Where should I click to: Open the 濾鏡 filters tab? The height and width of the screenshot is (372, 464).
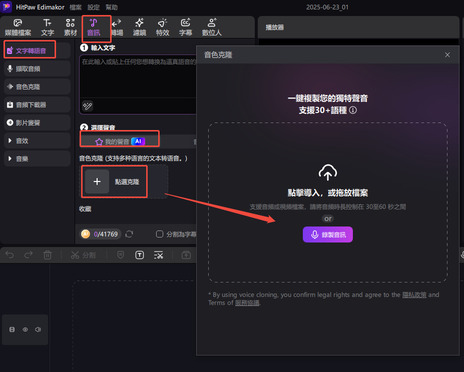139,28
